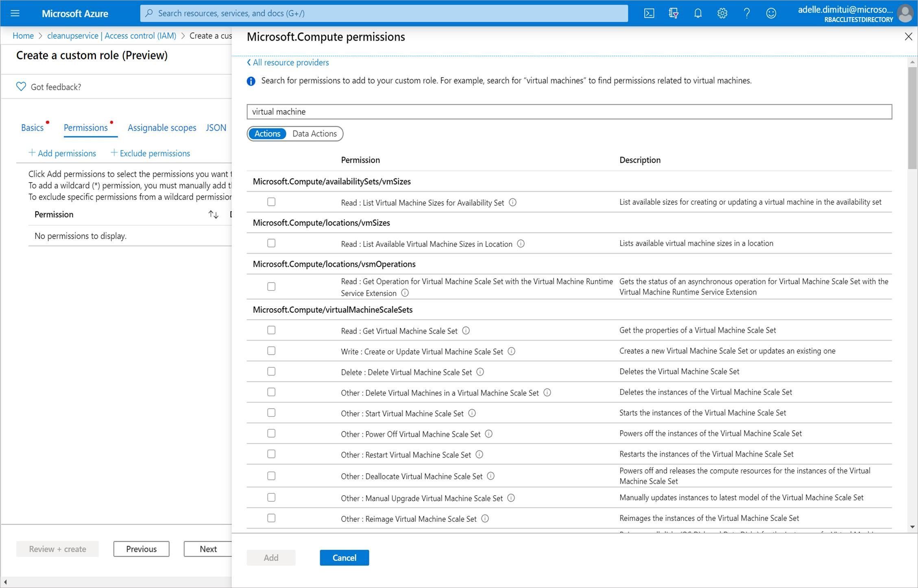
Task: Open the JSON tab
Action: pyautogui.click(x=216, y=127)
